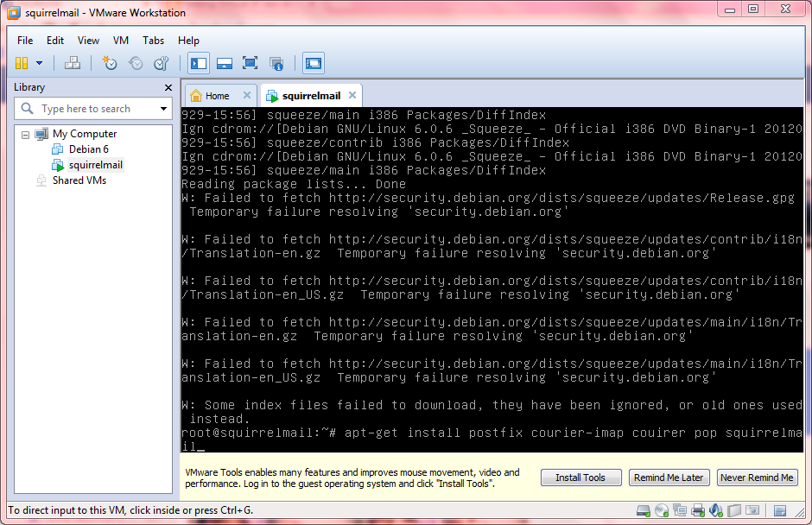Viewport: 812px width, 525px height.
Task: Click the CD/DVD drive status icon
Action: [662, 511]
